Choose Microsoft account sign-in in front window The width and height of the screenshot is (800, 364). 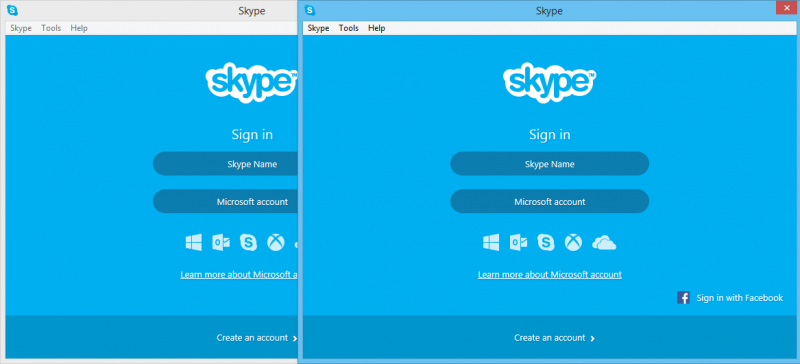point(549,202)
